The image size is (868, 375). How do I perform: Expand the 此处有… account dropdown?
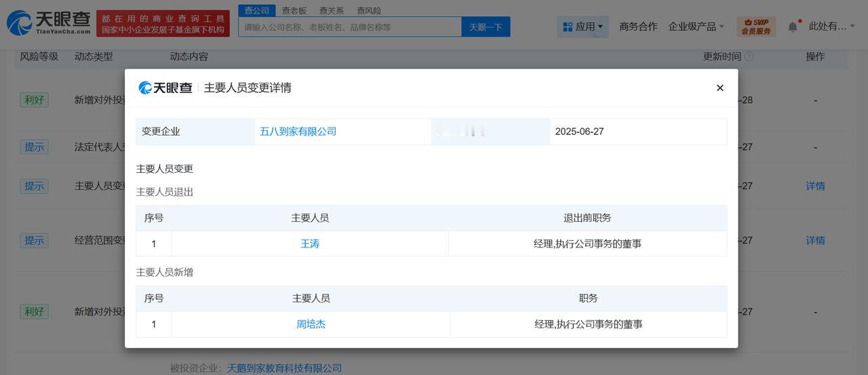[x=832, y=26]
